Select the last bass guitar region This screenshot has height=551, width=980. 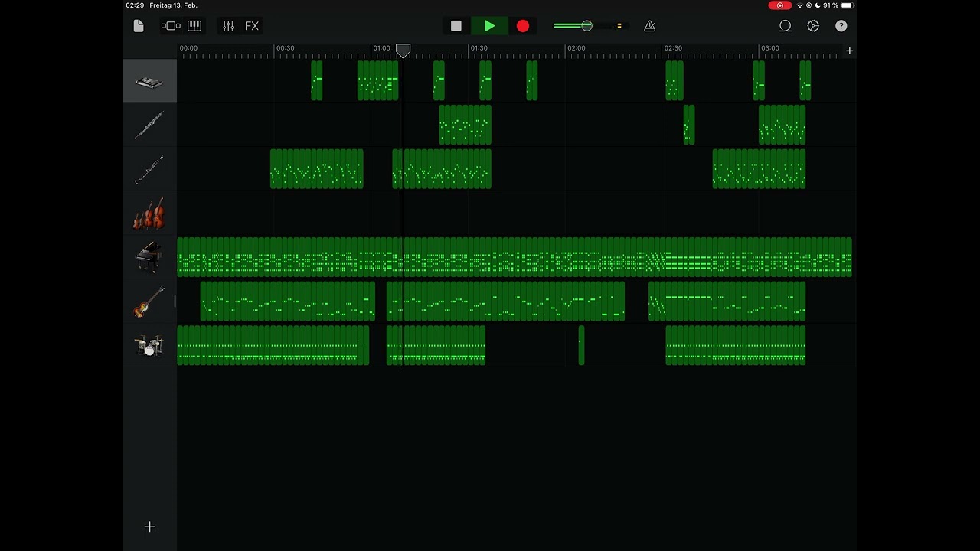(x=727, y=301)
